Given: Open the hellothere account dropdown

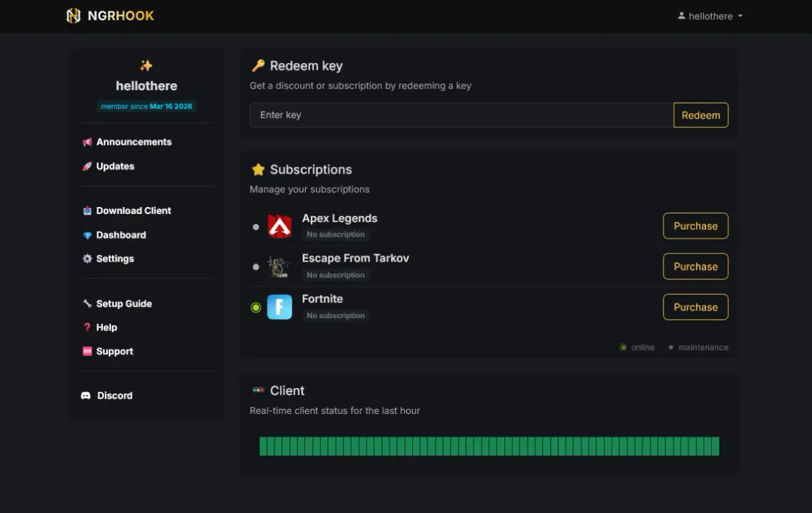Looking at the screenshot, I should click(x=710, y=17).
